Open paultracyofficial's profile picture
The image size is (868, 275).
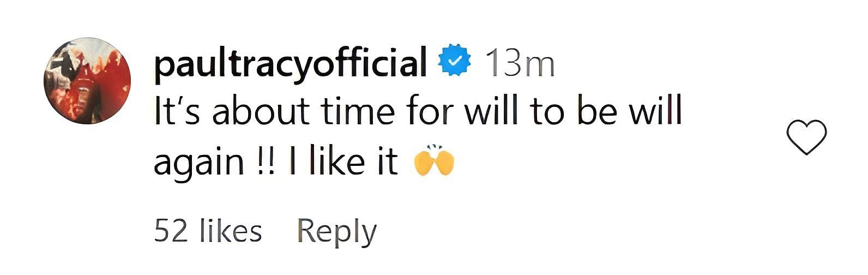tap(87, 81)
